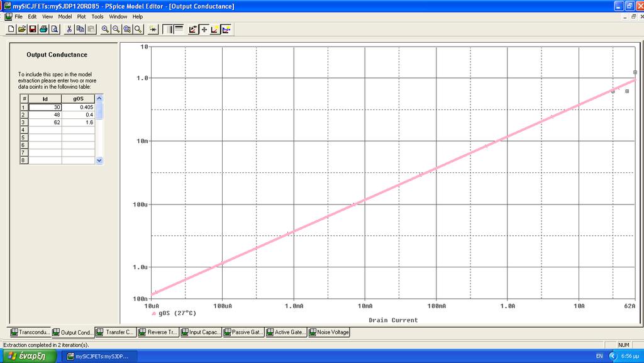Click the EN language indicator
The image size is (644, 363).
(599, 356)
